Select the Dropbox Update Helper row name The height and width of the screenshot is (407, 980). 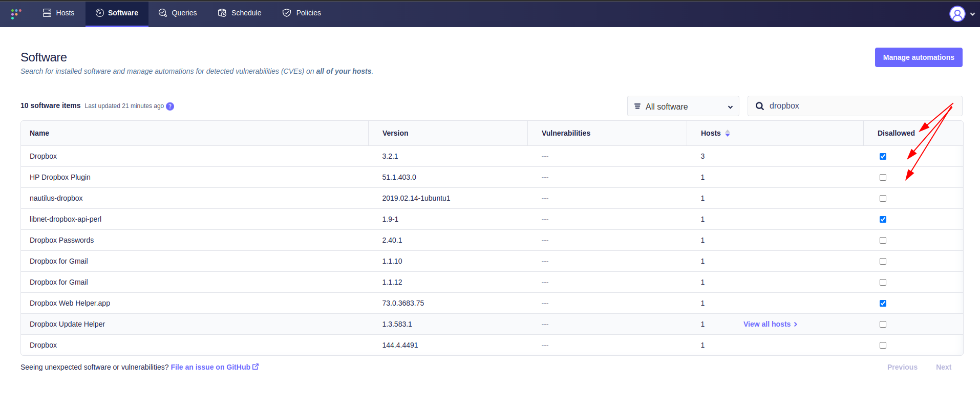(67, 324)
